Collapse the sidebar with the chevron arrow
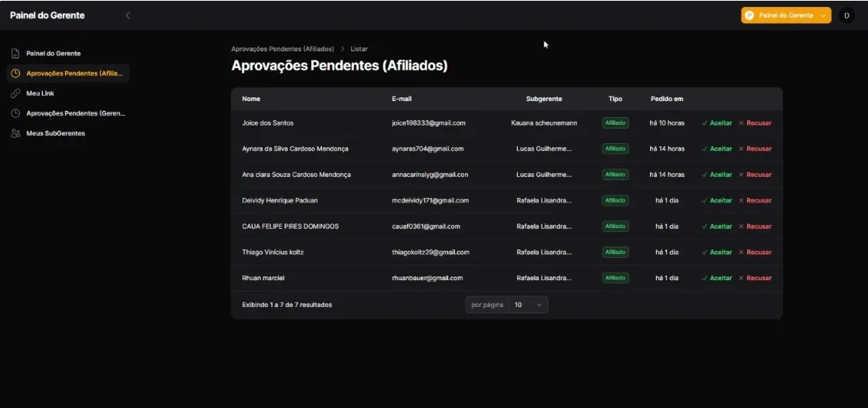This screenshot has height=408, width=868. [128, 15]
